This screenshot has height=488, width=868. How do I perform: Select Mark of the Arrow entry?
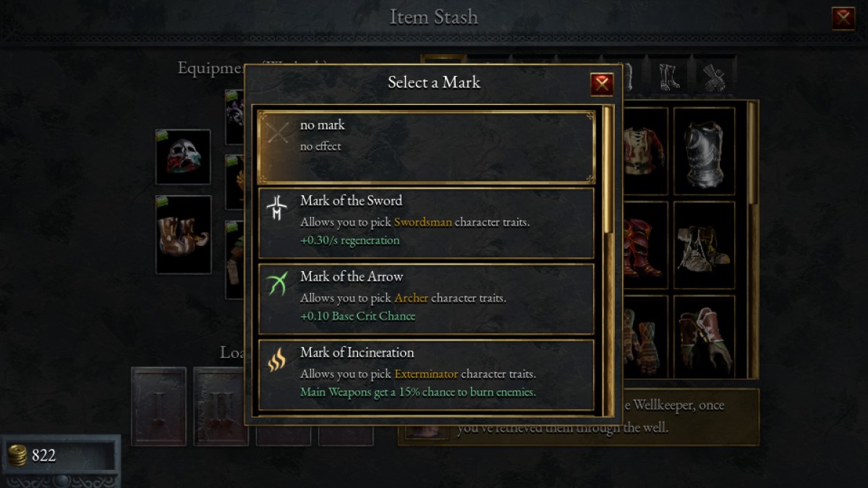click(x=427, y=299)
